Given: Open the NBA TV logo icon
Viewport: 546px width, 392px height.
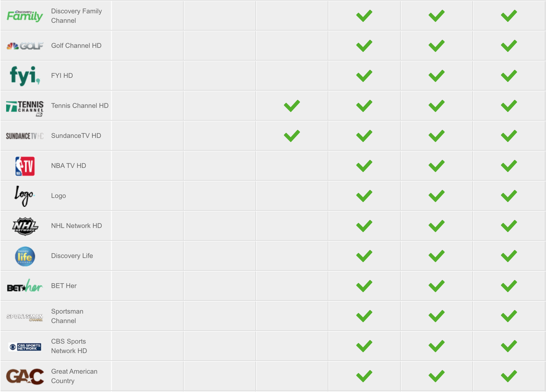Looking at the screenshot, I should 25,166.
